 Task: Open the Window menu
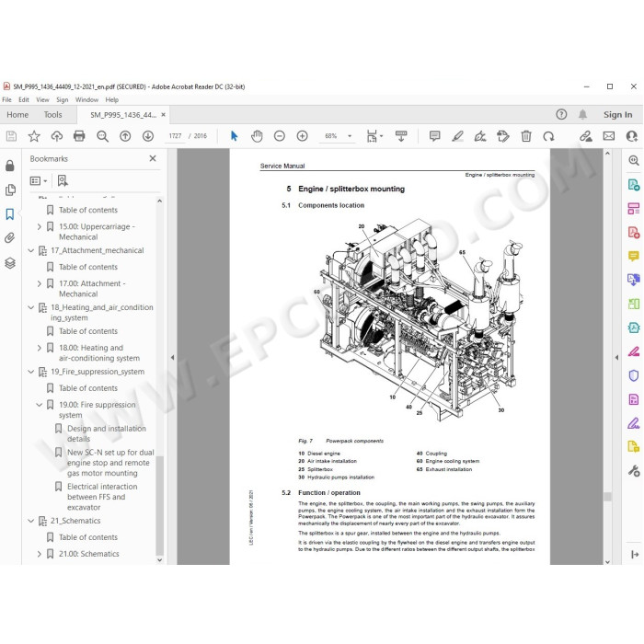[86, 99]
